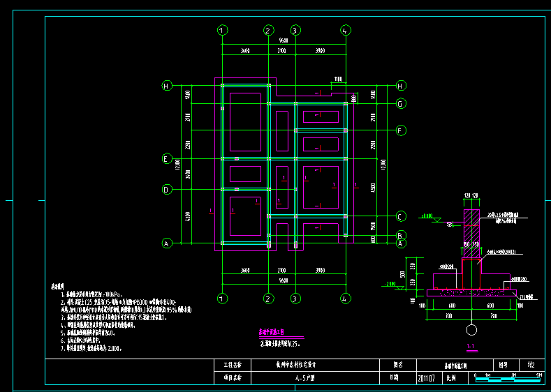The height and width of the screenshot is (392, 551).
Task: Select the notes heading above the numbered notes
Action: point(57,287)
